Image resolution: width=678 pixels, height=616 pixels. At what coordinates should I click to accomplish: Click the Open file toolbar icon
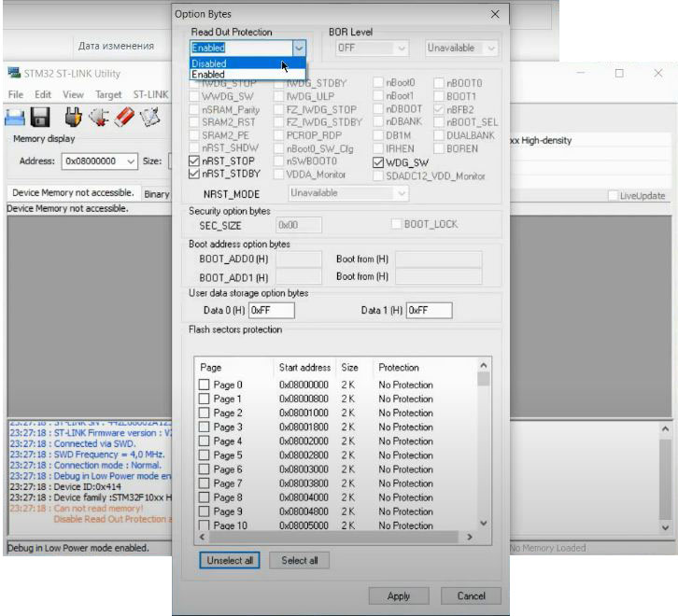click(x=15, y=117)
